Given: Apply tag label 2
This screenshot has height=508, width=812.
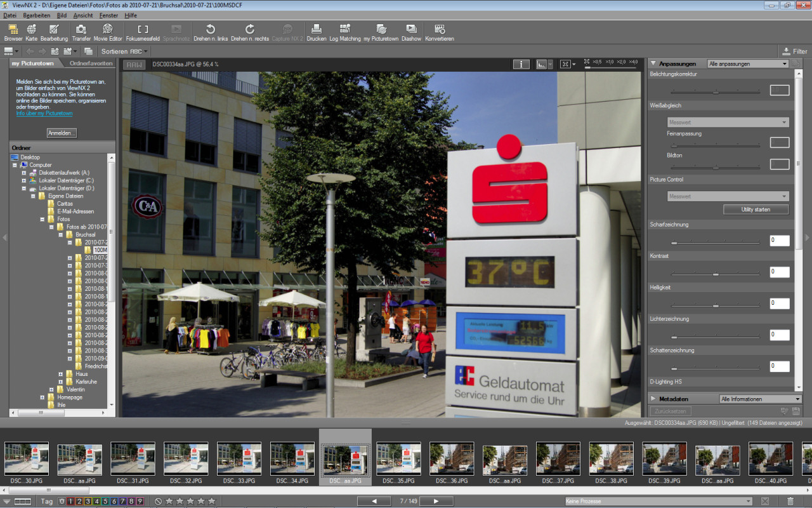Looking at the screenshot, I should pos(78,501).
